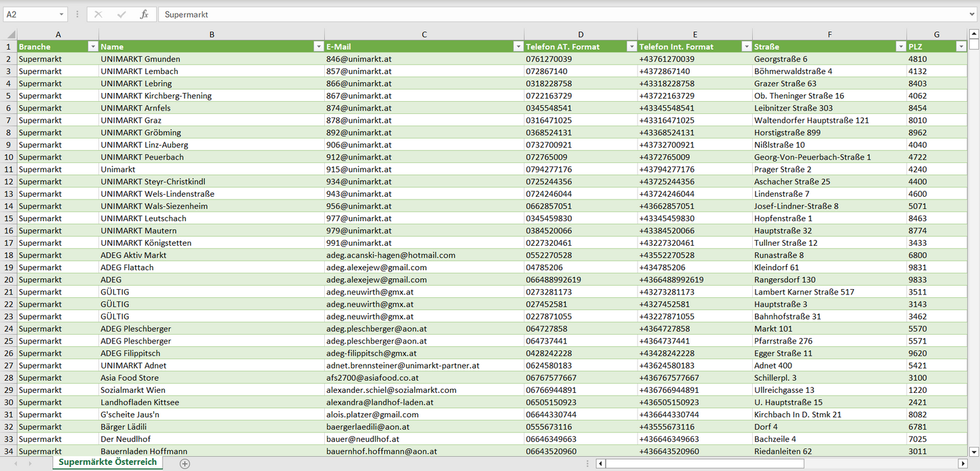Click into the formula bar showing Supermarkt

tap(563, 14)
